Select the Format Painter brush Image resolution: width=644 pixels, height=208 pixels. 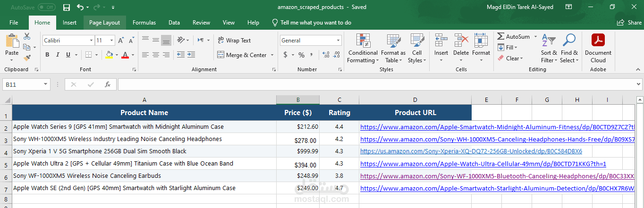[27, 58]
